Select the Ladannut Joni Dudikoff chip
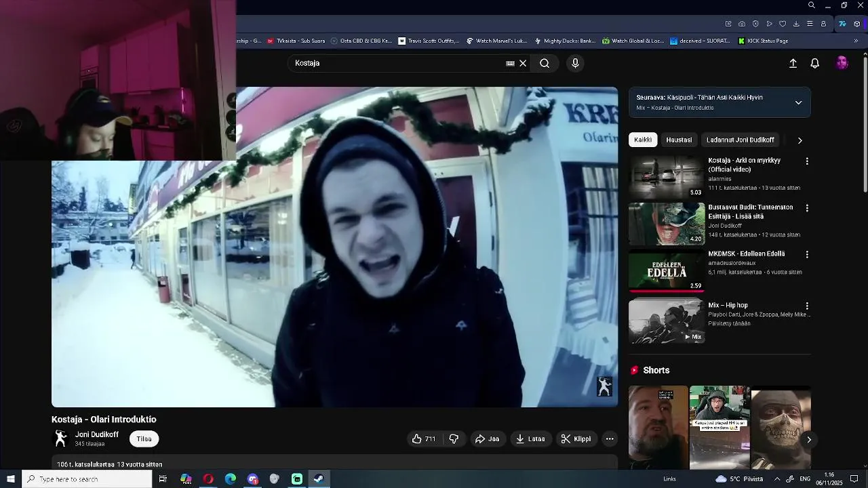The height and width of the screenshot is (488, 868). (740, 140)
